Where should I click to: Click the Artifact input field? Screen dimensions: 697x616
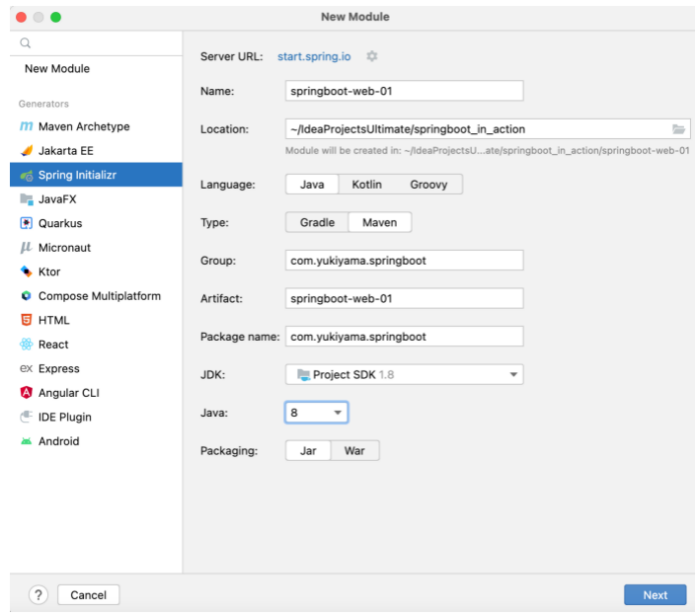[404, 298]
